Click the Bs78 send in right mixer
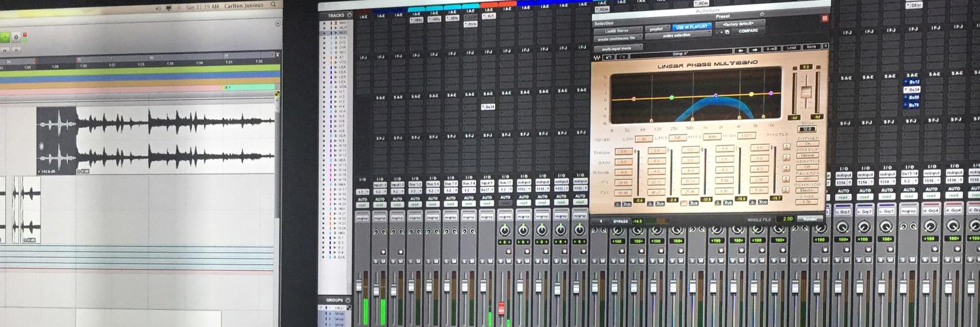This screenshot has height=327, width=980. coord(913,104)
